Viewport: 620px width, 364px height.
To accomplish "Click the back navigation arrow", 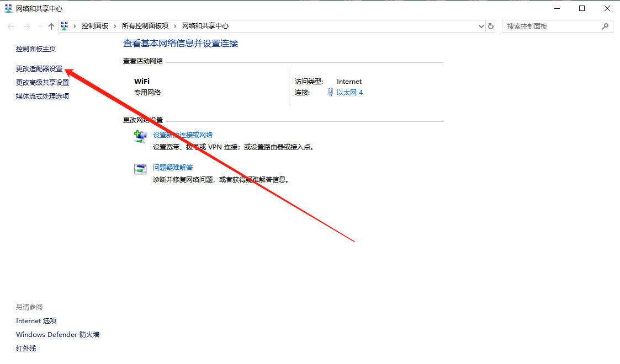I will tap(10, 26).
